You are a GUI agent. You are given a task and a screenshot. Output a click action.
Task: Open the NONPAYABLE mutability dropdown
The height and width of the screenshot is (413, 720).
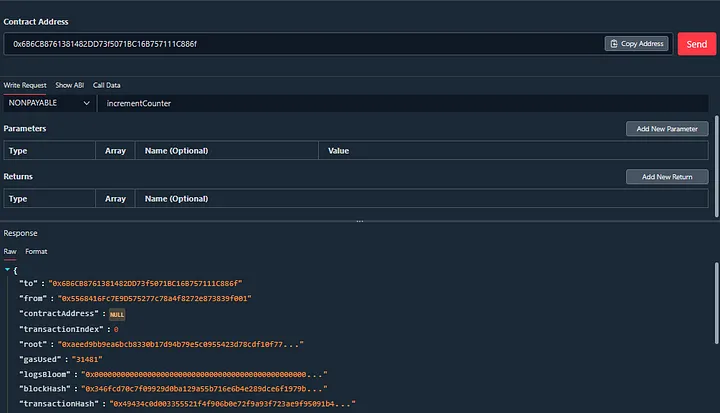(x=48, y=103)
